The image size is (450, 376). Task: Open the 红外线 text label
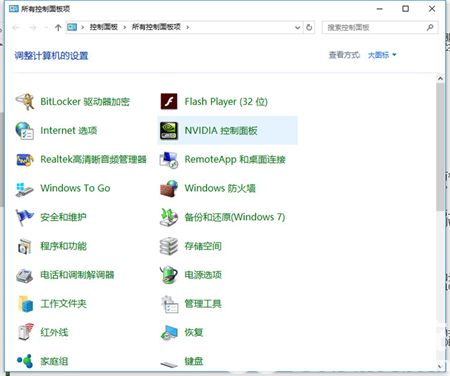point(54,332)
